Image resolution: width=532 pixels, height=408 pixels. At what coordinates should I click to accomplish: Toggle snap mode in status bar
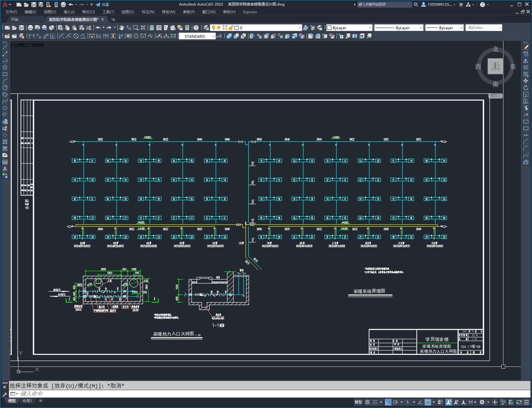pyautogui.click(x=375, y=402)
